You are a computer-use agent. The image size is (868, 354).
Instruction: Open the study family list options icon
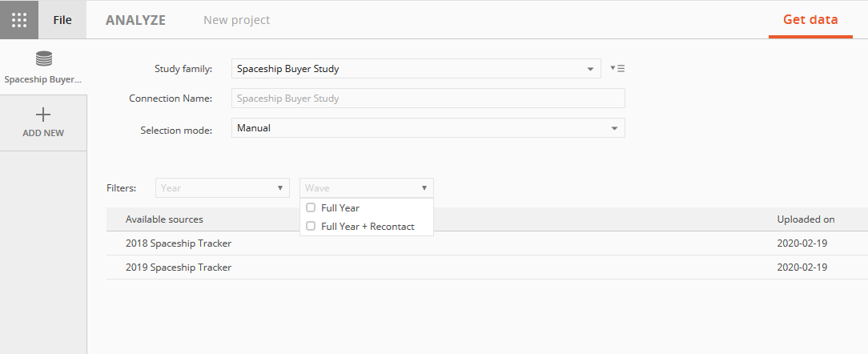[617, 69]
